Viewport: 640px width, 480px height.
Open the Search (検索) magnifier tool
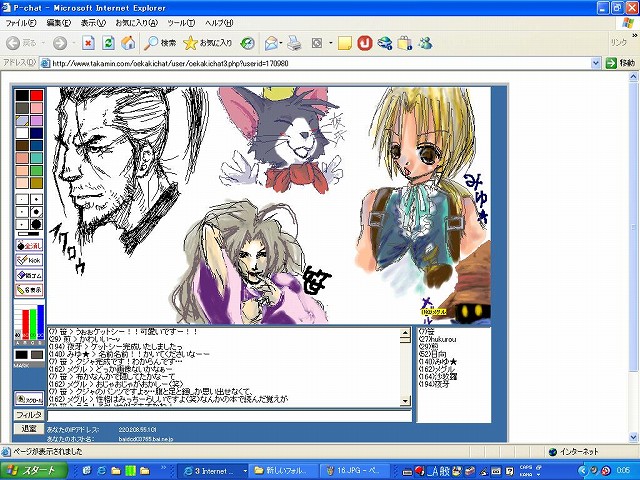(x=160, y=43)
